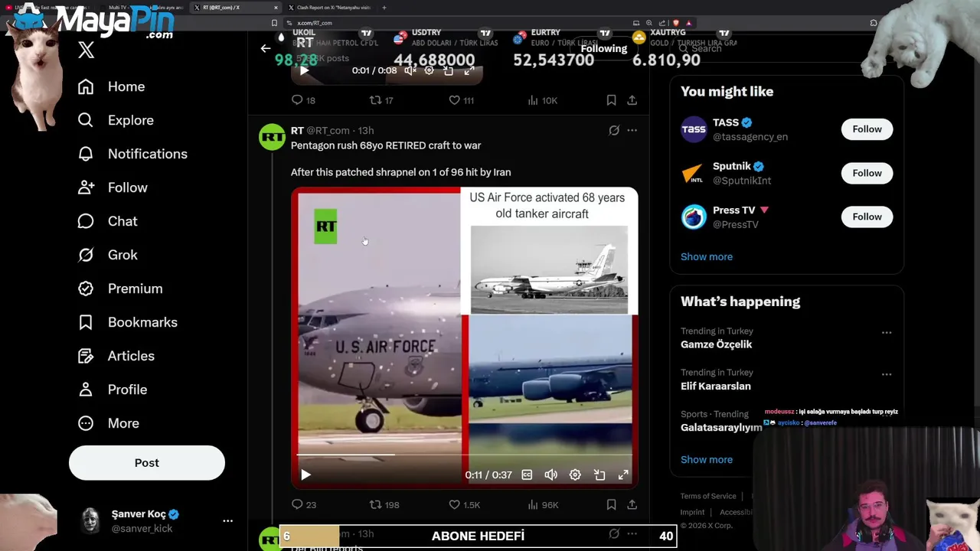Click Show more under What's happening
Viewport: 980px width, 551px height.
click(x=707, y=459)
